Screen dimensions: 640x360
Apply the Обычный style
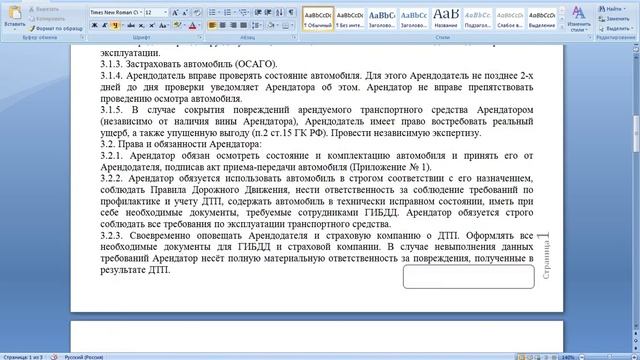318,19
